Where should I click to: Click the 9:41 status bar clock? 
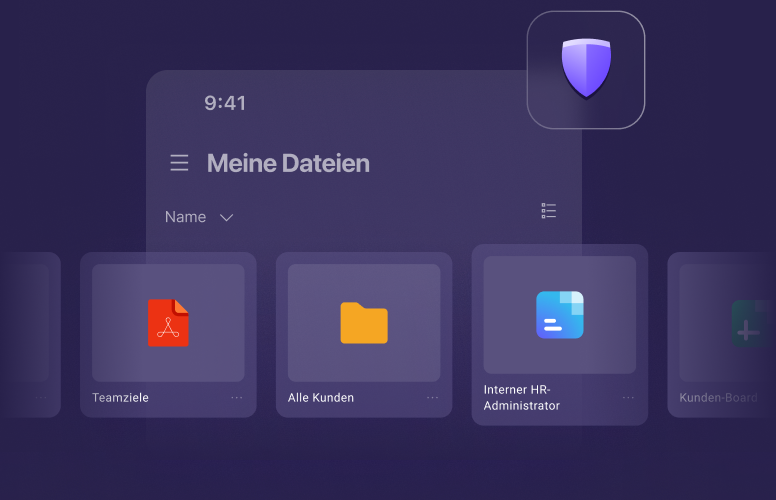click(x=225, y=103)
